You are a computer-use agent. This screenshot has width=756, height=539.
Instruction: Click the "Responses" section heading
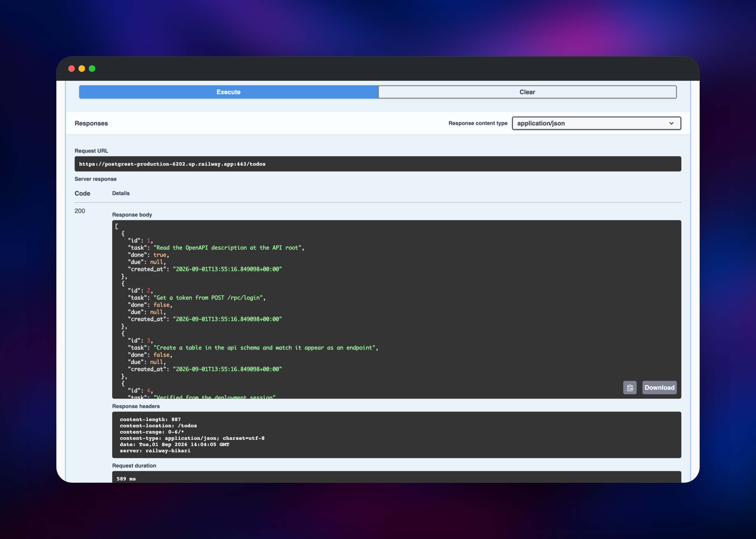pos(91,123)
